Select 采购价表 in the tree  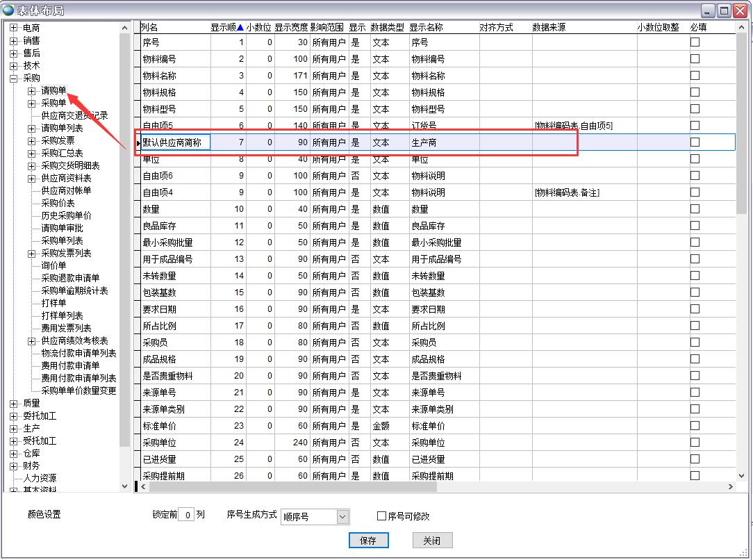(58, 203)
